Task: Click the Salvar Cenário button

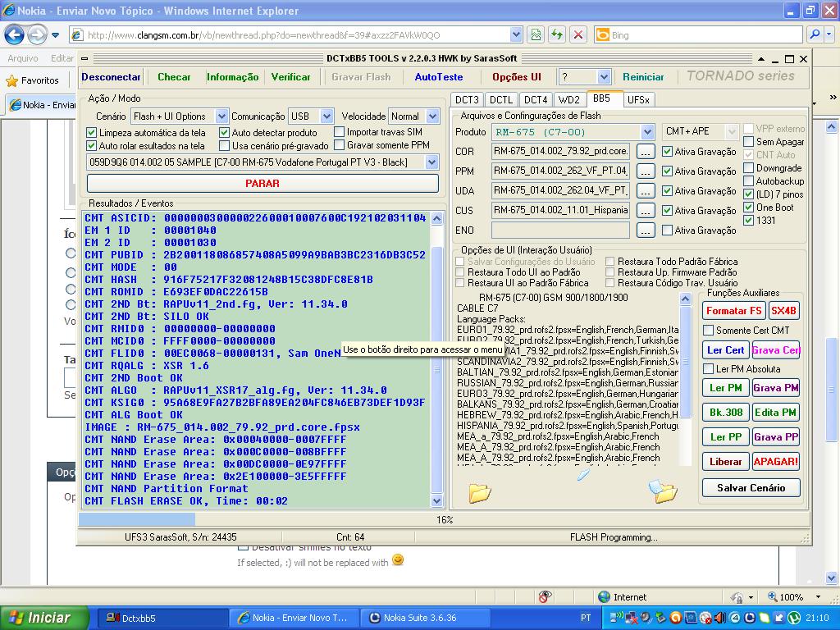Action: click(751, 488)
